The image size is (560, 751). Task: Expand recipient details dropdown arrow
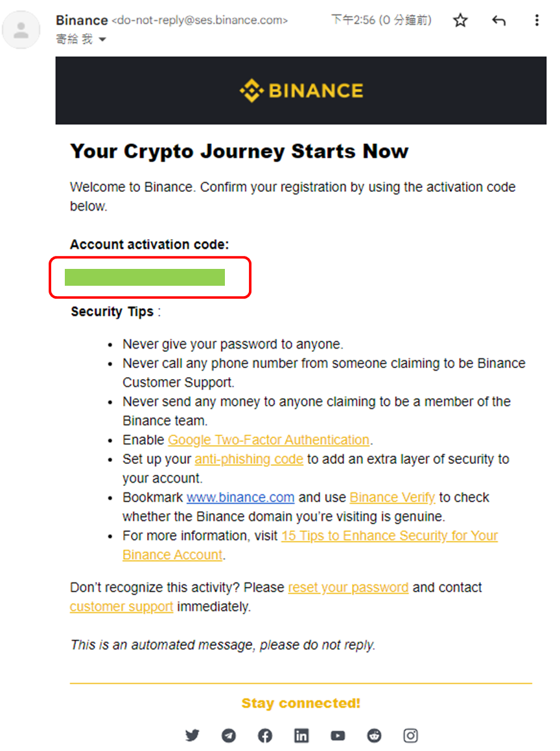102,40
